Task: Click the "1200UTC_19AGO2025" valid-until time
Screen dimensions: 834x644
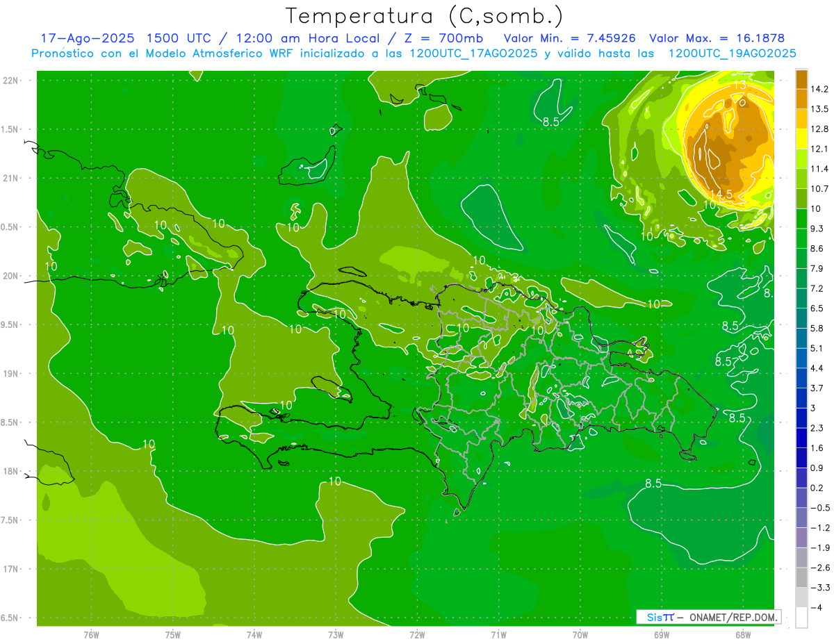Action: pos(732,53)
